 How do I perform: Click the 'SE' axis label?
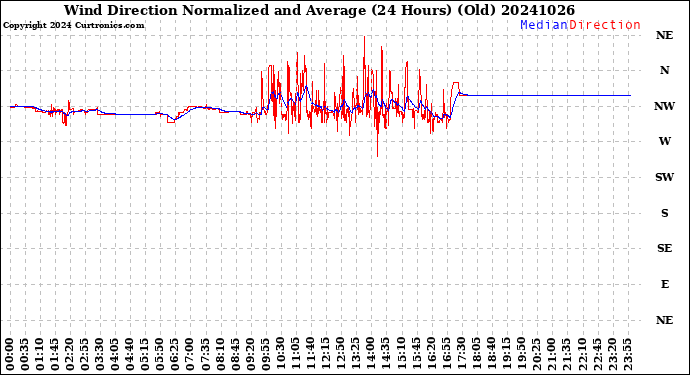[x=664, y=249]
